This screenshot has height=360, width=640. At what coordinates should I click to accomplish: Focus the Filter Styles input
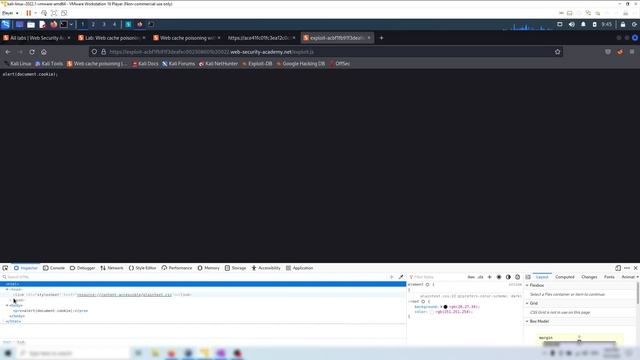pos(437,277)
